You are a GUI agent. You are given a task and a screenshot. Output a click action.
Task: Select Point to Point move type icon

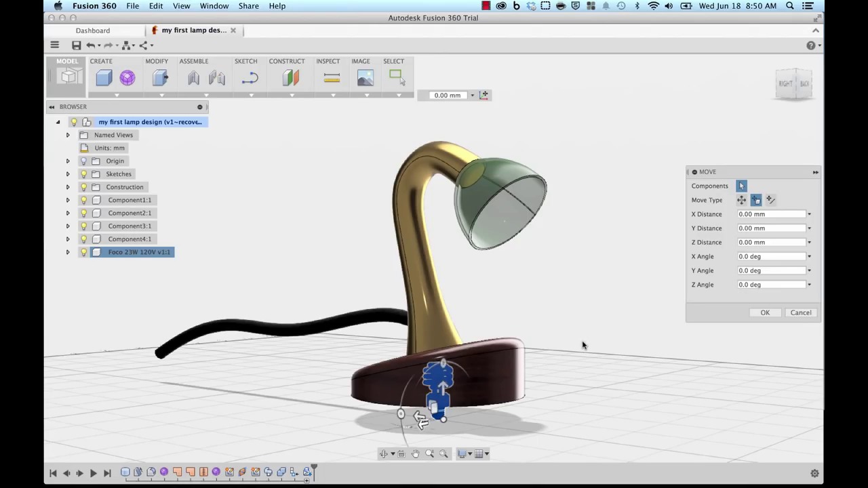[x=770, y=200]
